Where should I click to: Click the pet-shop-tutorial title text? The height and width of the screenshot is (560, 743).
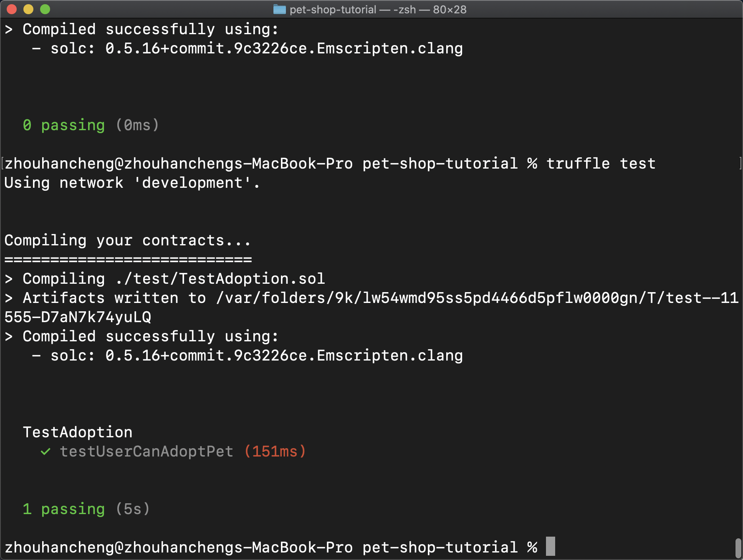(x=333, y=9)
